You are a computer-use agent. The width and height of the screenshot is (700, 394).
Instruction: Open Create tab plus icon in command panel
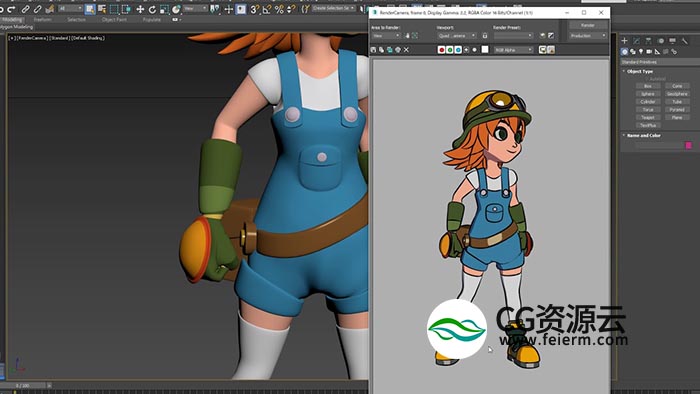pos(625,41)
